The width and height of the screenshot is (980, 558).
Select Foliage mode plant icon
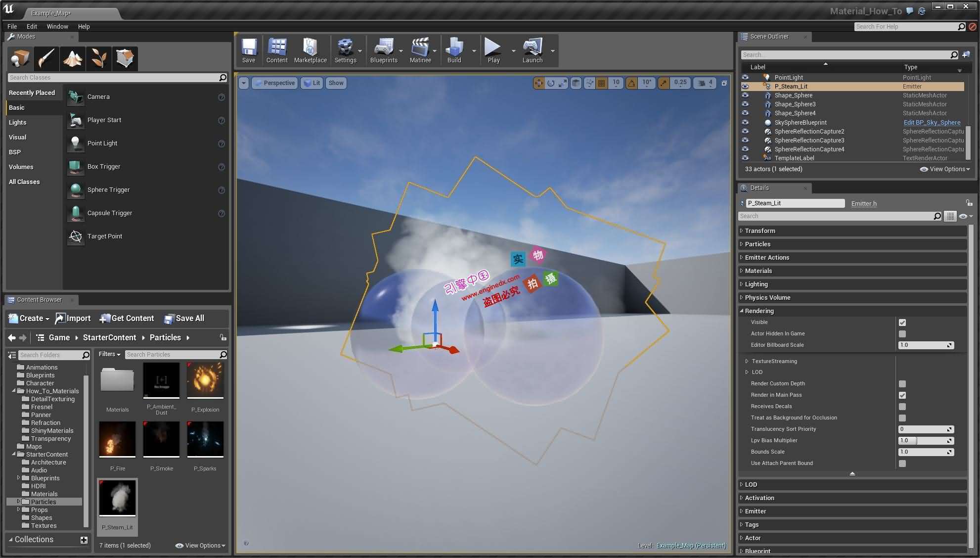[99, 58]
